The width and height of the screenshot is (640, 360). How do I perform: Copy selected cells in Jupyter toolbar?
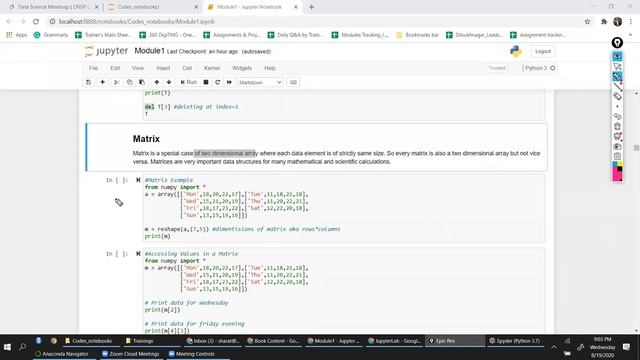[129, 82]
